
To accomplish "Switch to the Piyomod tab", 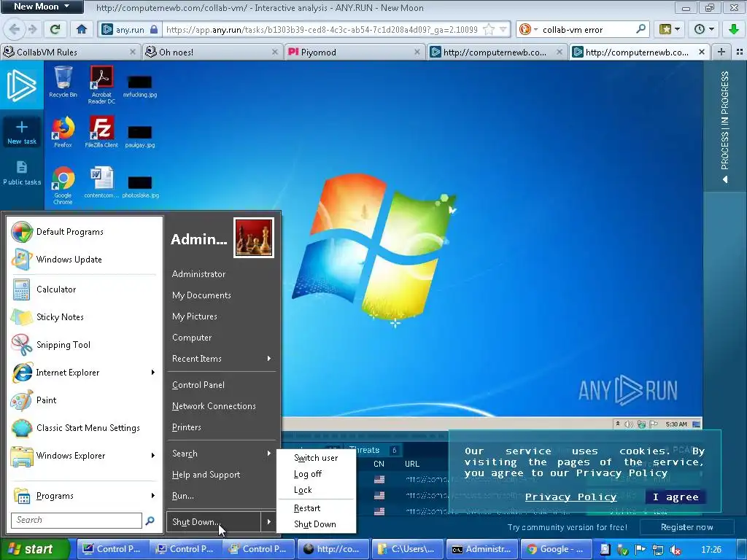I will [x=355, y=52].
